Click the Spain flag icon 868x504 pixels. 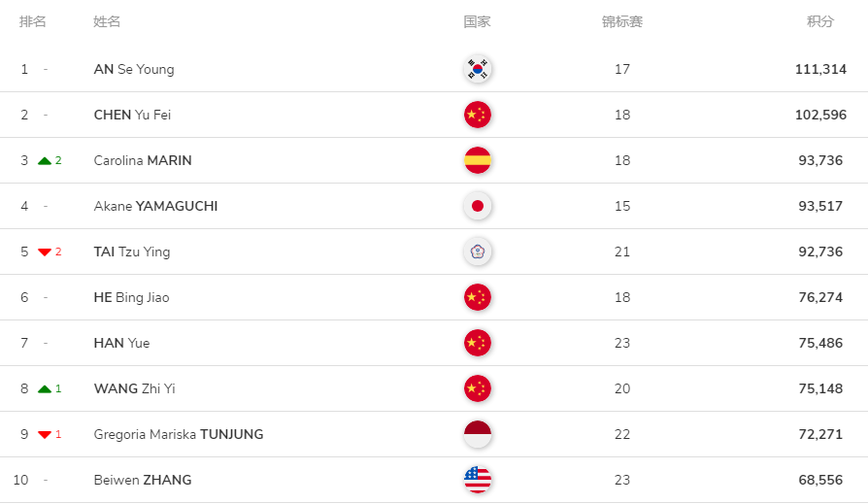[x=477, y=160]
